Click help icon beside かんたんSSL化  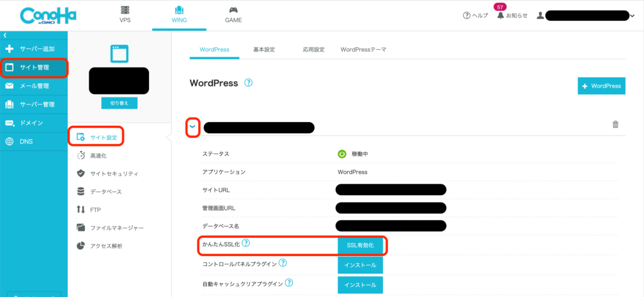point(246,243)
